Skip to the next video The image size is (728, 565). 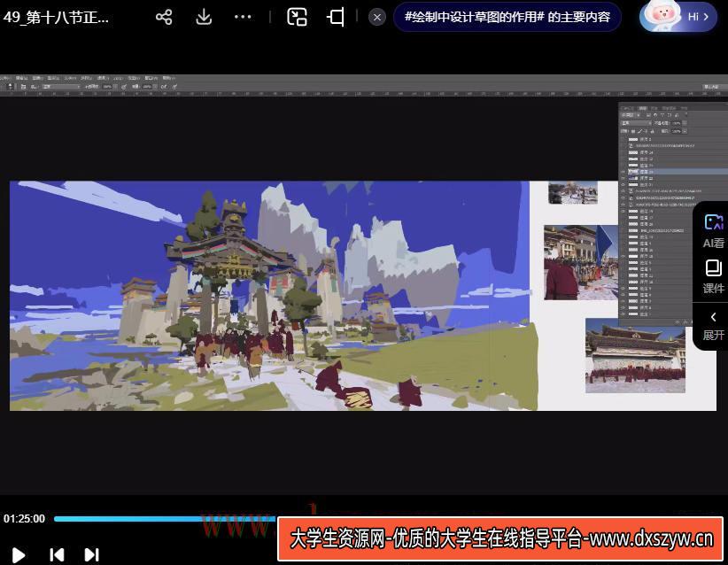pyautogui.click(x=91, y=554)
